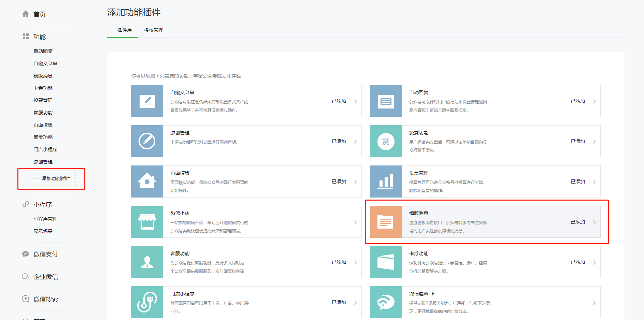
Task: Expand the 投票管理 card chevron
Action: point(594,182)
